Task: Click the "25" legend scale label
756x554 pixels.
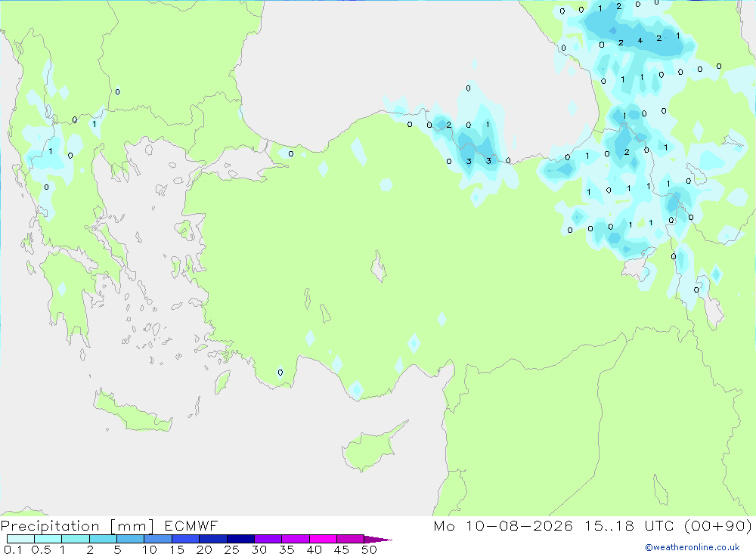Action: pyautogui.click(x=231, y=549)
